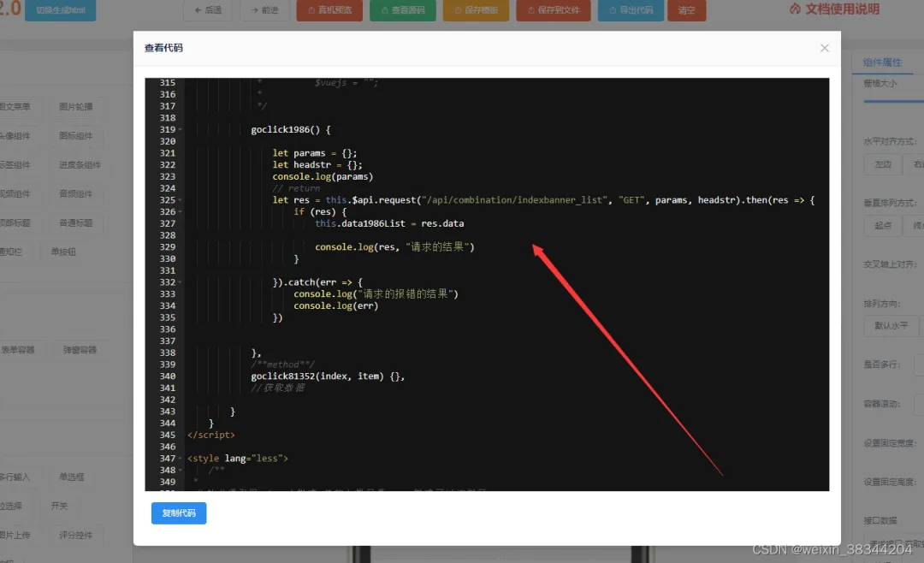
Task: Click the </script> closing tag line
Action: (x=211, y=435)
